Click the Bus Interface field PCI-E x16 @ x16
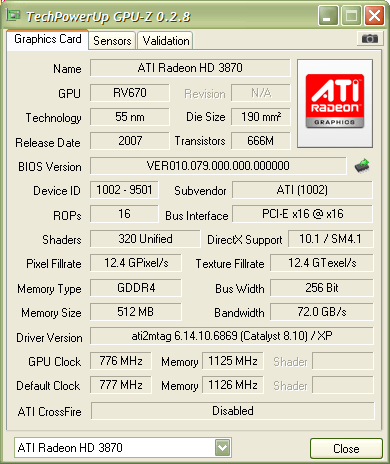This screenshot has width=390, height=464. (x=302, y=214)
